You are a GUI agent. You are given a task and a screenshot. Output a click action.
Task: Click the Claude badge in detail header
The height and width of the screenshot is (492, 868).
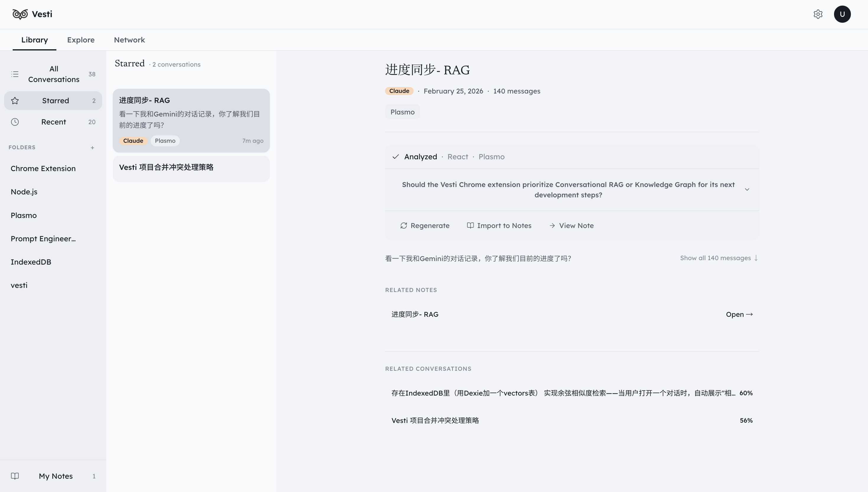tap(399, 91)
